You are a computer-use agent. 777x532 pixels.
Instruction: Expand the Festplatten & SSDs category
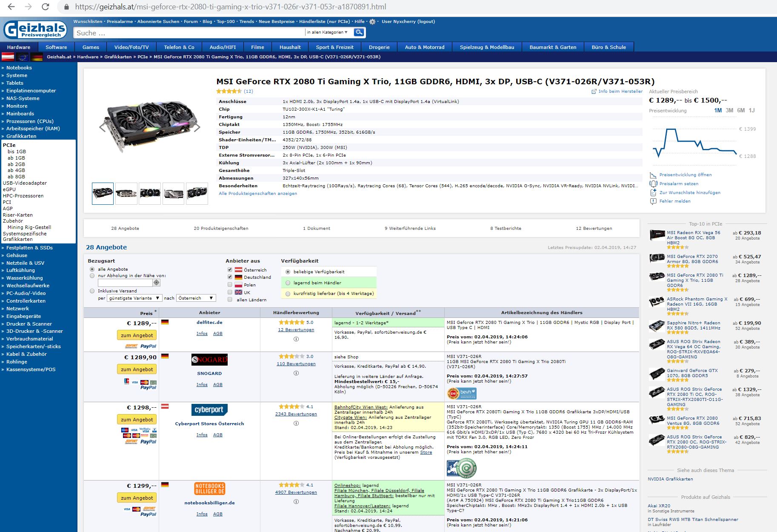tap(29, 248)
